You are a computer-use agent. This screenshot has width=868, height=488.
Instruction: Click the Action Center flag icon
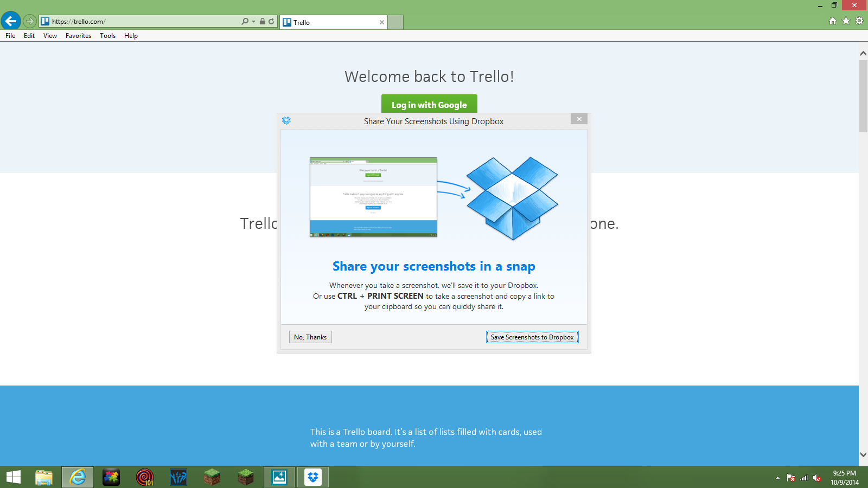click(x=791, y=478)
